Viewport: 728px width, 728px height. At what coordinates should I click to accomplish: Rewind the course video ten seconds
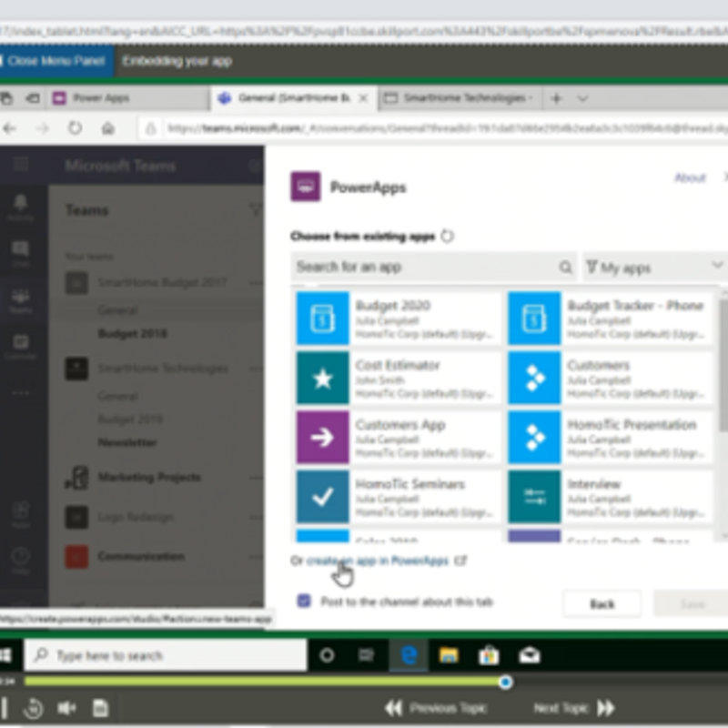(x=34, y=708)
